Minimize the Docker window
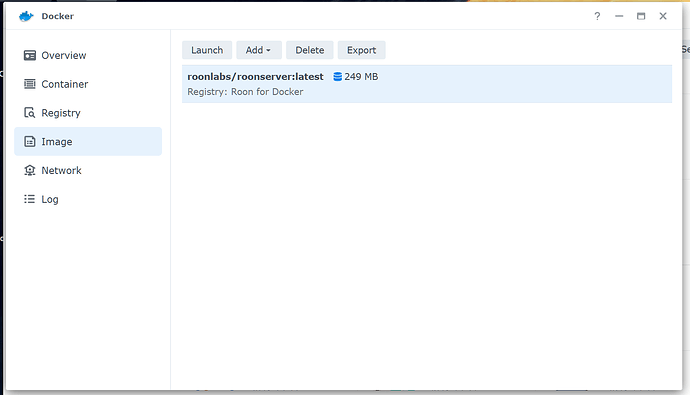 619,16
